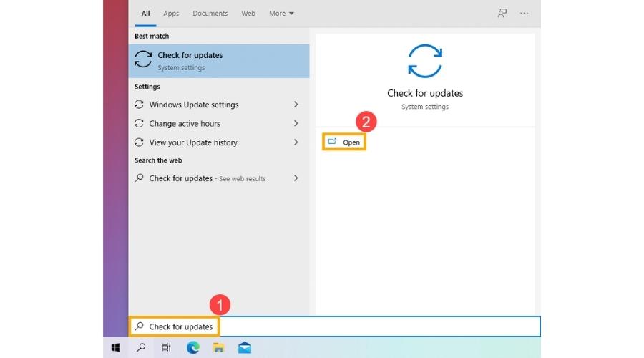Select the All search tab

coord(145,13)
